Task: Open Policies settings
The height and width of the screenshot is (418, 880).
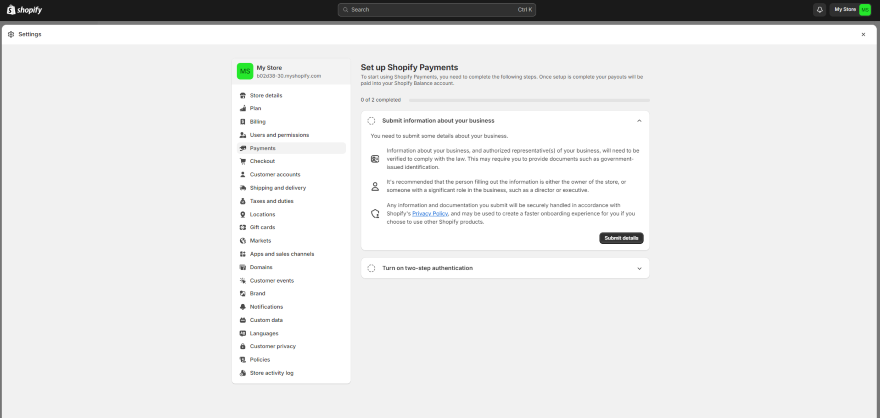Action: [291, 360]
